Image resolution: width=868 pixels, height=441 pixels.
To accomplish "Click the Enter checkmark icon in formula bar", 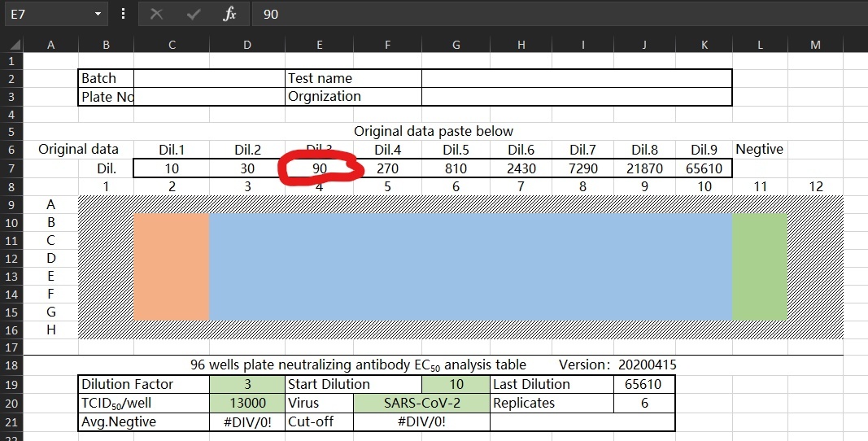I will point(194,14).
